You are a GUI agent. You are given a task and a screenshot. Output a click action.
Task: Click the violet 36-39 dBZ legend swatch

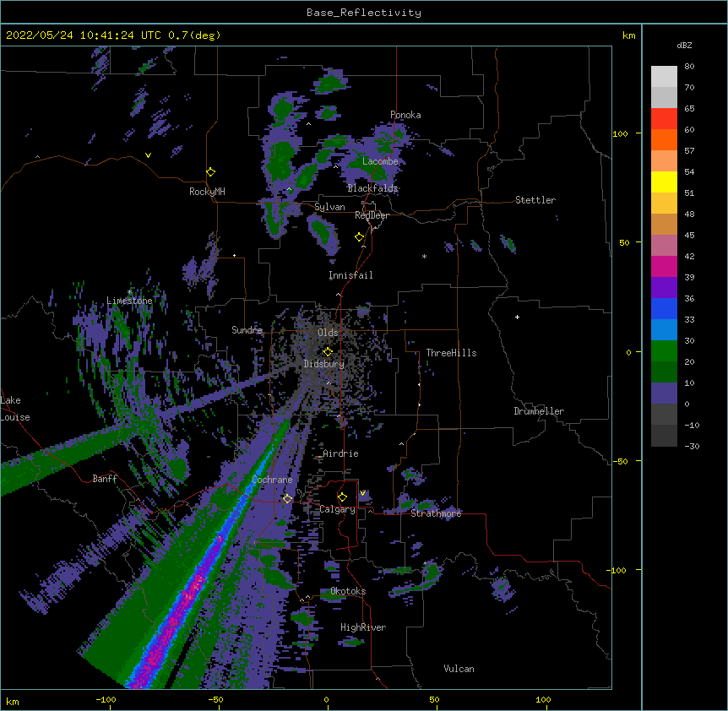664,287
